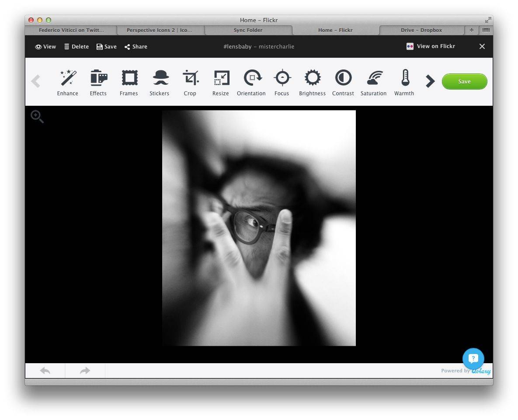Click the zoom magnifier on canvas
The width and height of the screenshot is (518, 420).
pyautogui.click(x=37, y=117)
